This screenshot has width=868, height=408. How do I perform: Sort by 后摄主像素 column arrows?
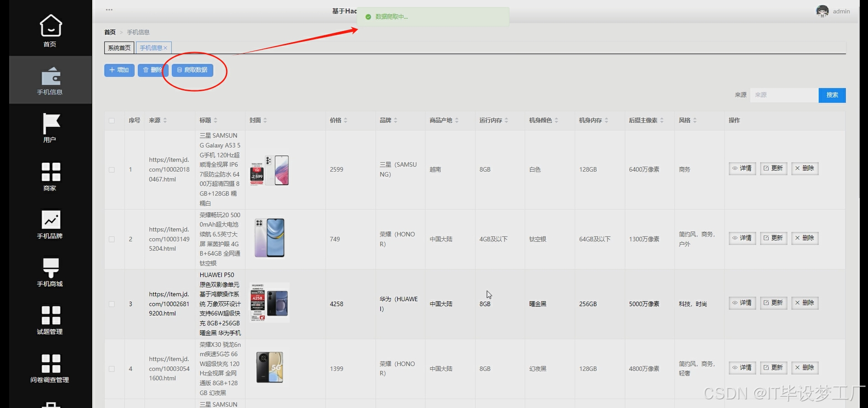pyautogui.click(x=662, y=120)
